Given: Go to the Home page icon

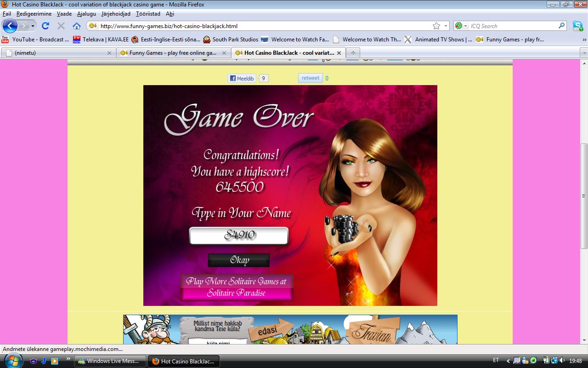Looking at the screenshot, I should (x=77, y=26).
